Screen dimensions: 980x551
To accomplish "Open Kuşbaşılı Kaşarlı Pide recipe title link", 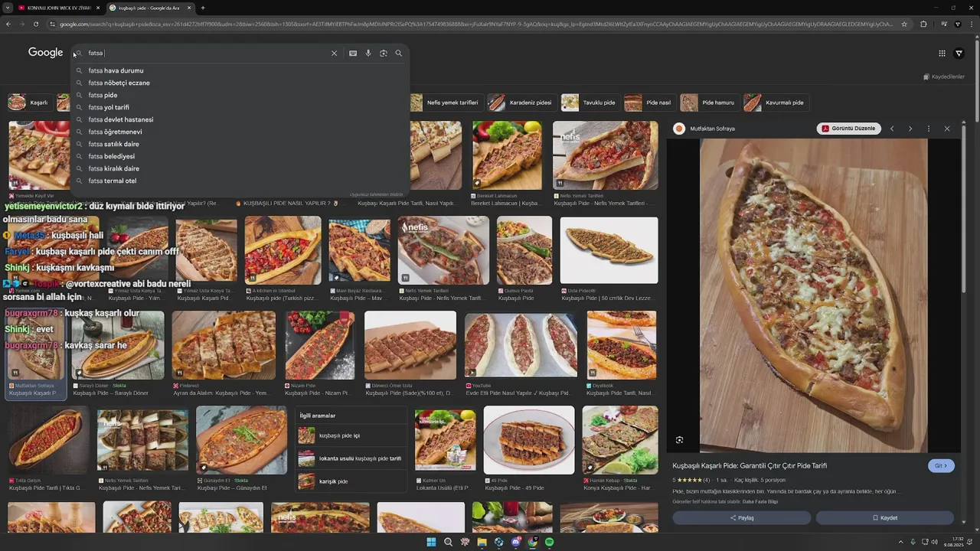I will (750, 465).
